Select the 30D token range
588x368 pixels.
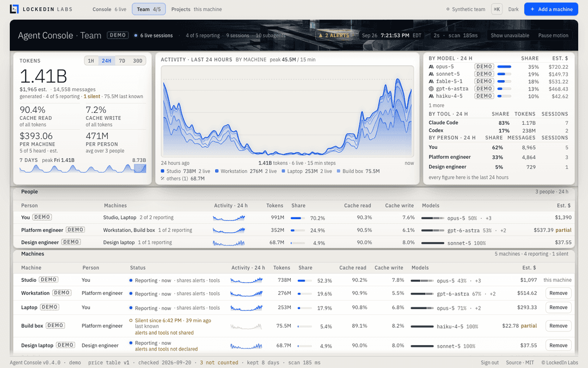tap(138, 61)
